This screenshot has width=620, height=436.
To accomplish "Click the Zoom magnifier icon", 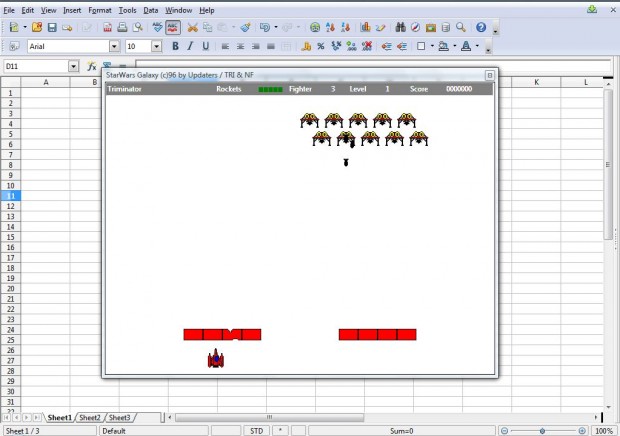I will point(461,27).
